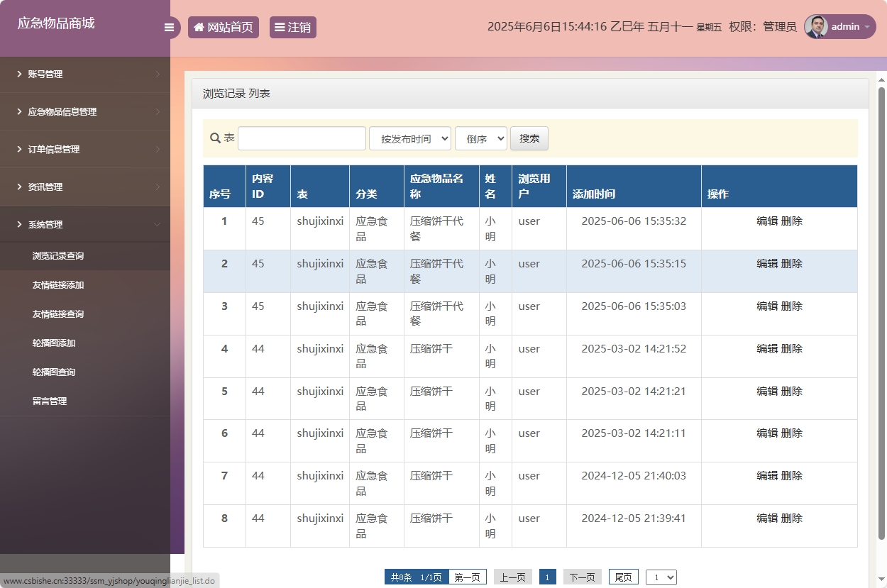Image resolution: width=887 pixels, height=588 pixels.
Task: Click 编辑 on the first browsing record
Action: tap(768, 221)
